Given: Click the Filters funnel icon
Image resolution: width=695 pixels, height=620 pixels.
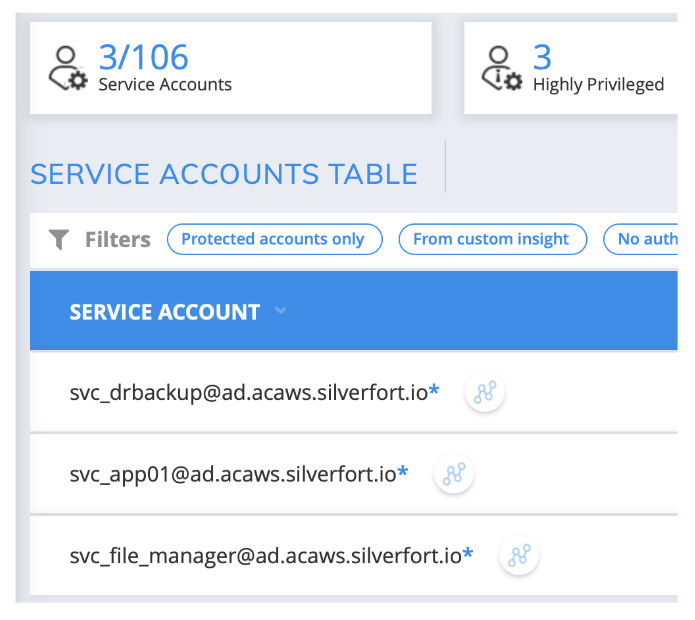Looking at the screenshot, I should 60,239.
